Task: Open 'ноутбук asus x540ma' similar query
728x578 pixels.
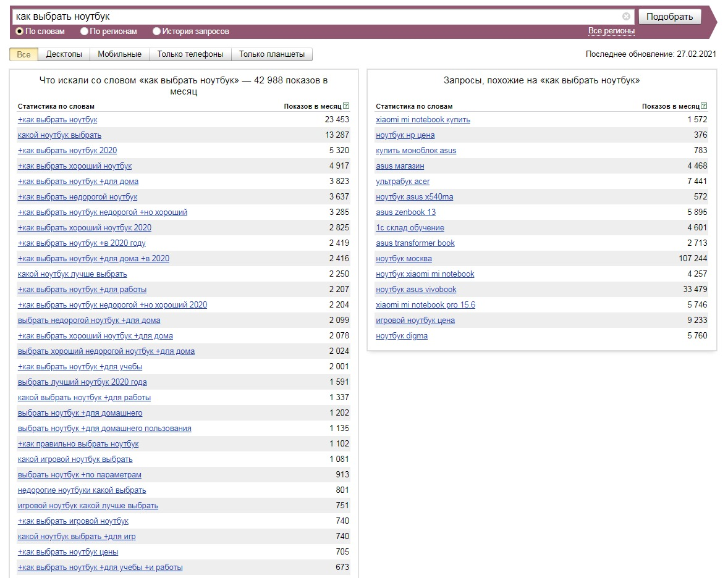Action: [x=415, y=197]
